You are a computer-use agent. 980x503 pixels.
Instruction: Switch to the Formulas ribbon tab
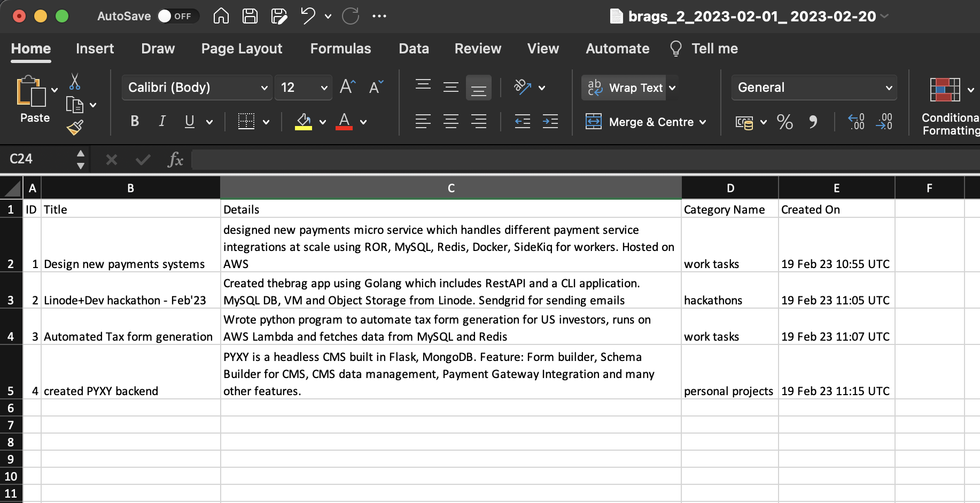pyautogui.click(x=340, y=49)
